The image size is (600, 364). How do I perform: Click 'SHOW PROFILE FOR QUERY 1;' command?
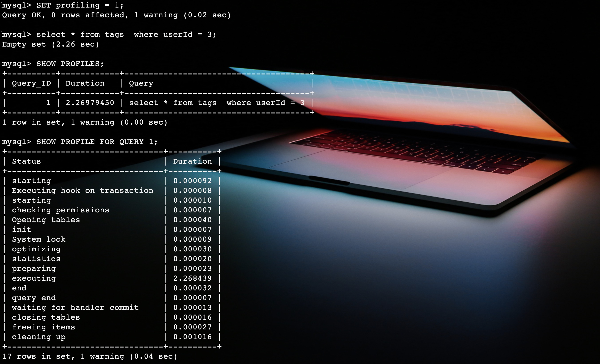click(97, 142)
